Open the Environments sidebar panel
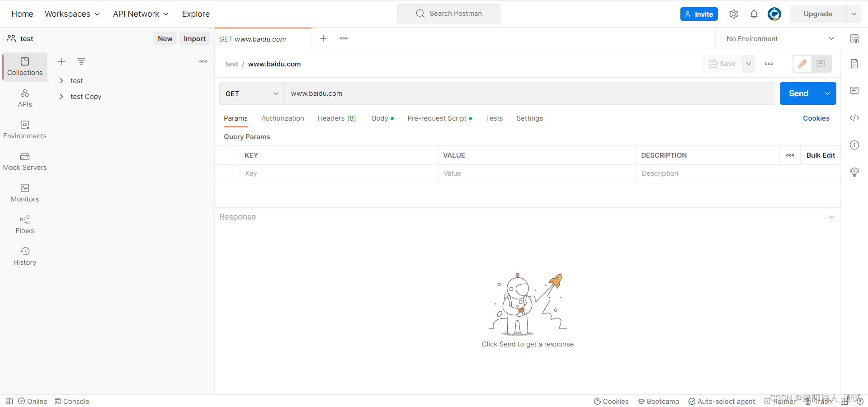Screen dimensions: 868x407 tap(25, 130)
